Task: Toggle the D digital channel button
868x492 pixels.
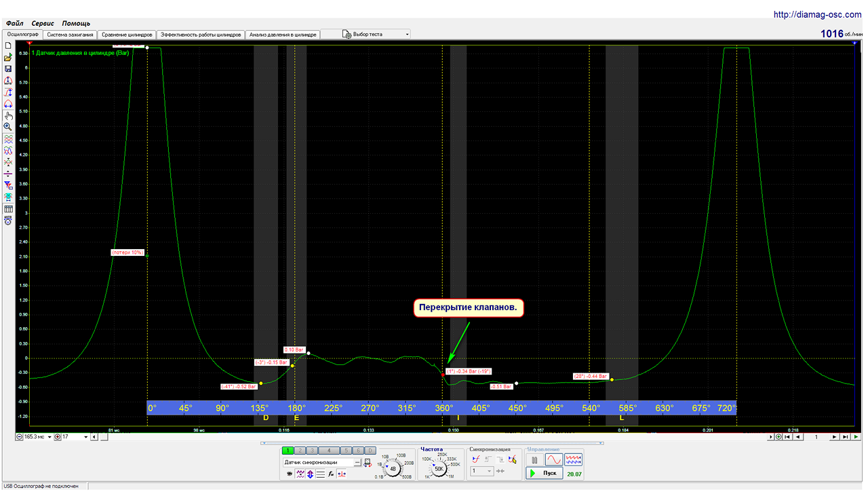Action: [370, 451]
